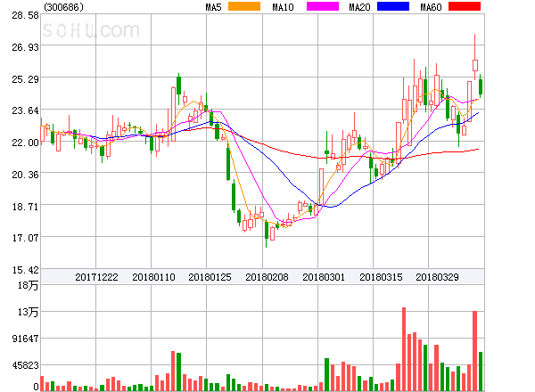Click the stock code (300686)
The width and height of the screenshot is (535, 392).
point(64,7)
